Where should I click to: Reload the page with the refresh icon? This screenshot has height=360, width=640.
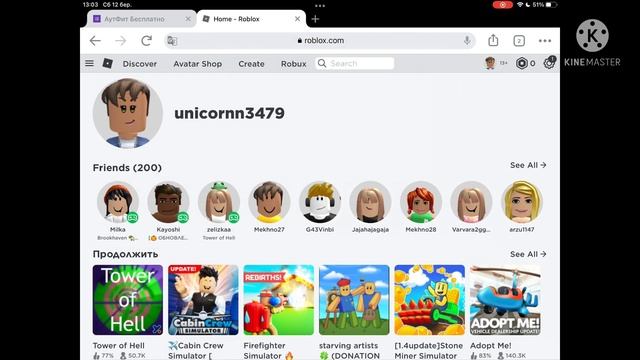147,40
